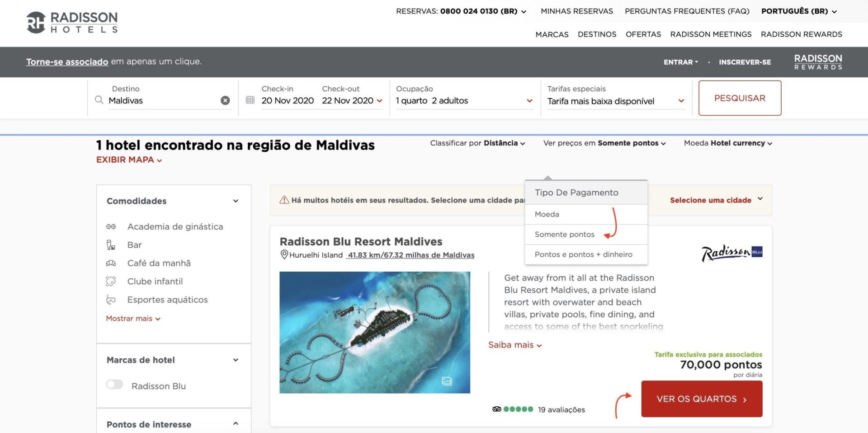
Task: Click 19 avaliações reviews link
Action: (561, 409)
